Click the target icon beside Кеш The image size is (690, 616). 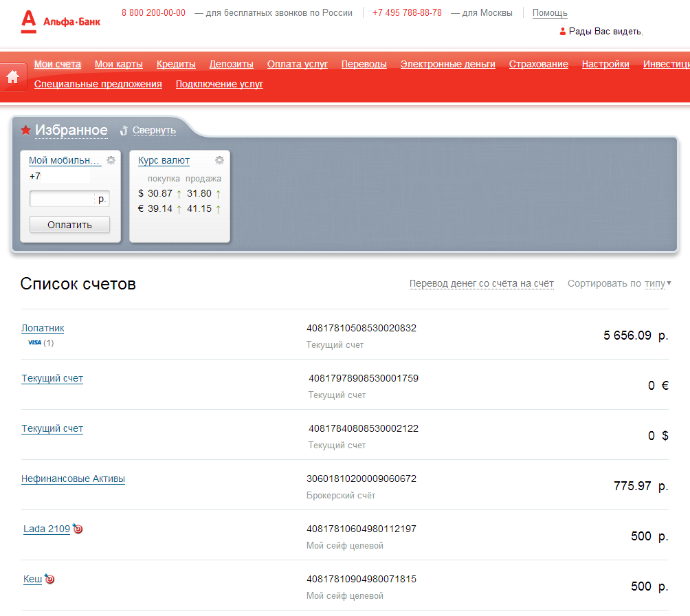point(49,579)
